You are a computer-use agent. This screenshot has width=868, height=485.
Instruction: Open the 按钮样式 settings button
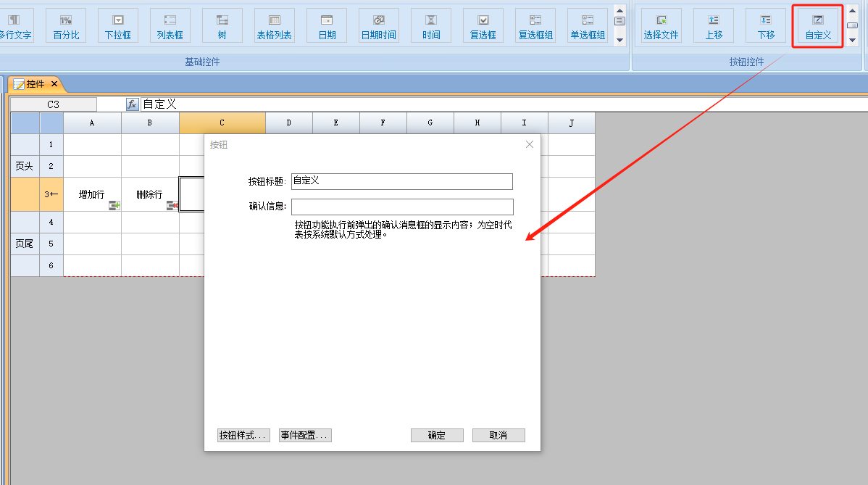click(243, 436)
